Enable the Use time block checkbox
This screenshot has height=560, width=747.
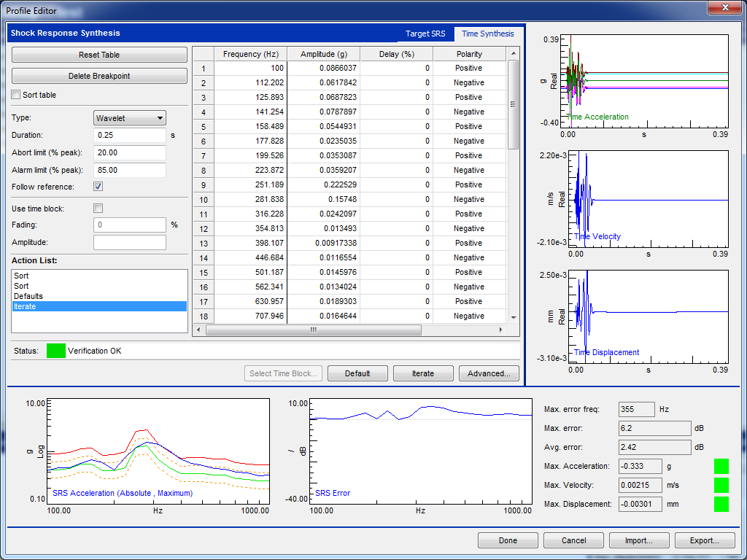coord(98,209)
